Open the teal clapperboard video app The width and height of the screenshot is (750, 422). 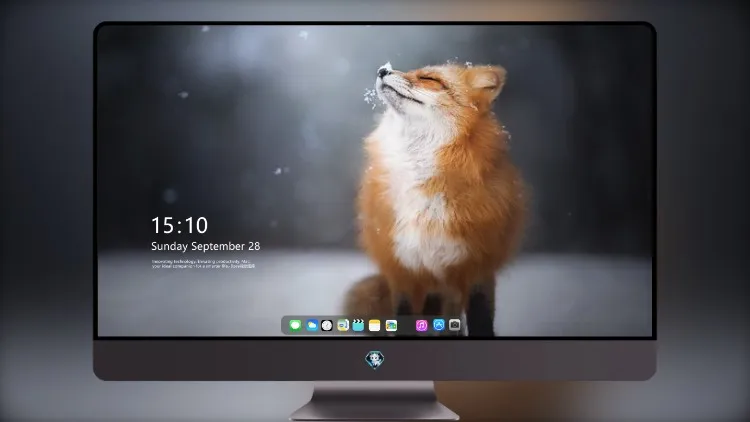(358, 325)
